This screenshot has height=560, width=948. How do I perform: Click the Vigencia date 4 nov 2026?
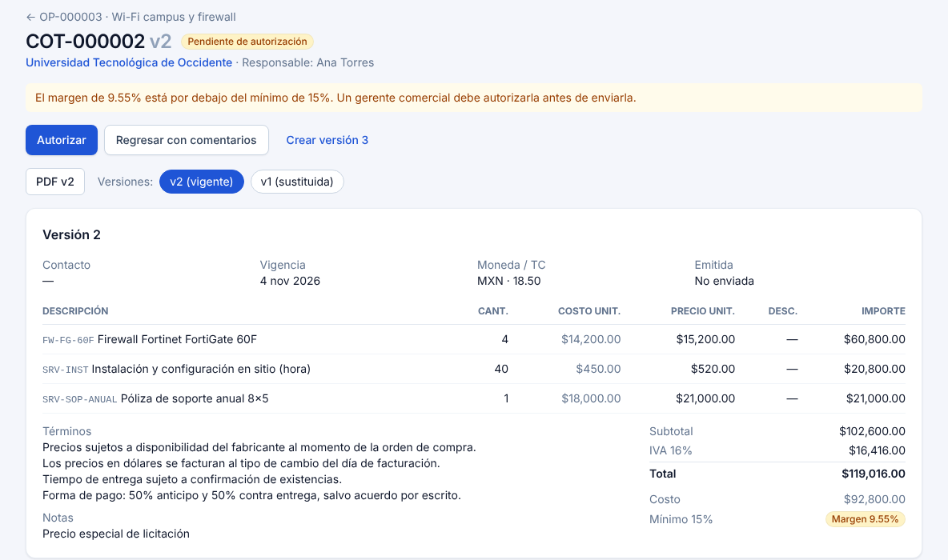point(290,281)
